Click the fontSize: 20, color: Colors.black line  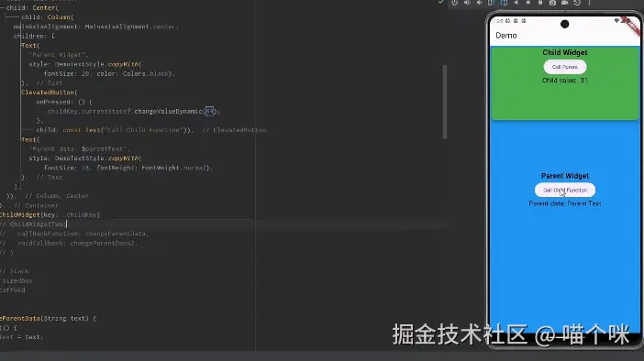(x=109, y=73)
